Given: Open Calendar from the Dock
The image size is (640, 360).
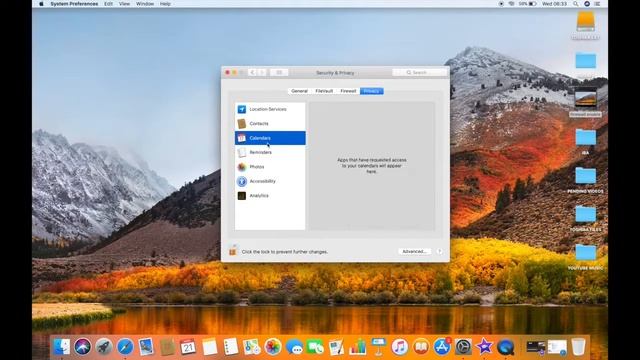Looking at the screenshot, I should (x=188, y=347).
